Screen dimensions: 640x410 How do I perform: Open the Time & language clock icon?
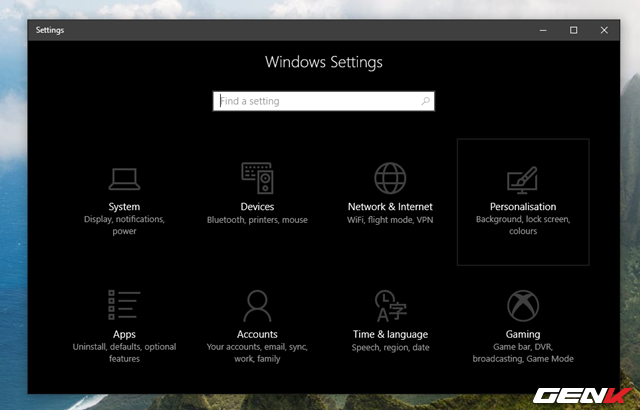pyautogui.click(x=391, y=306)
